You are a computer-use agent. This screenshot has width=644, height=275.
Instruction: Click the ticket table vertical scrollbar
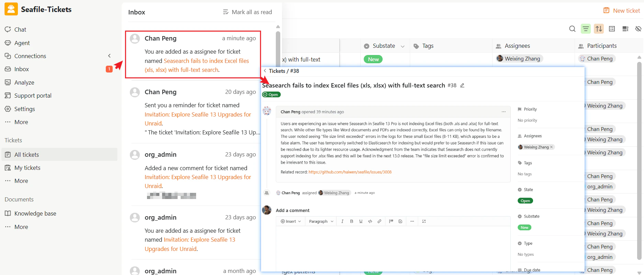click(x=639, y=161)
